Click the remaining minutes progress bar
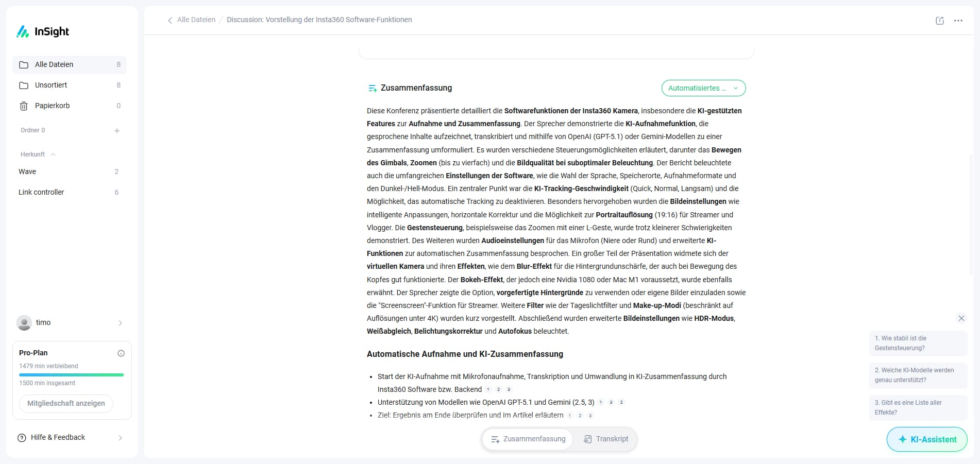 pos(71,375)
